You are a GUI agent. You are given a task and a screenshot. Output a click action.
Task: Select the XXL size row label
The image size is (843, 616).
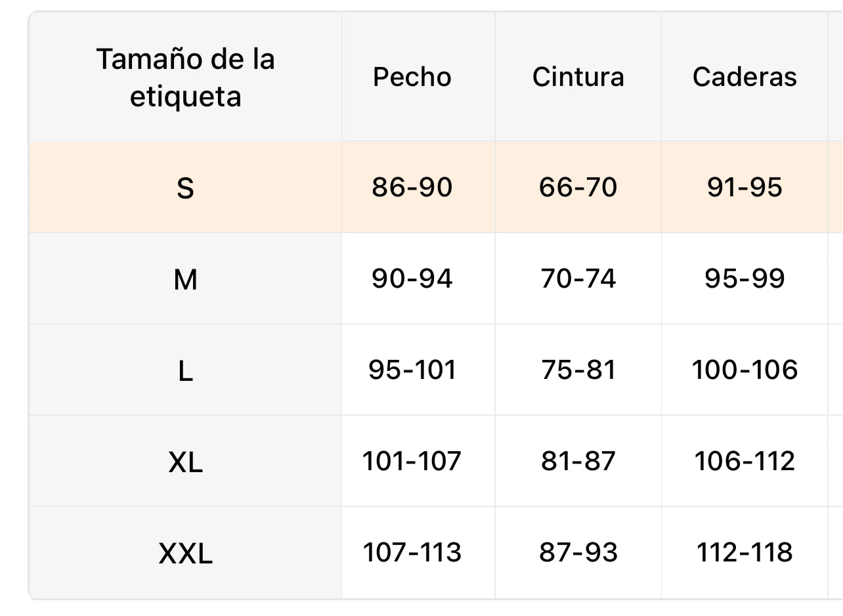185,553
